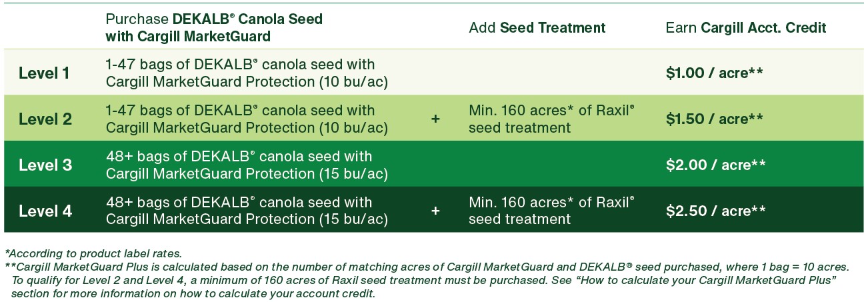
Task: Click the Add Seed Treatment column header
Action: [x=537, y=28]
